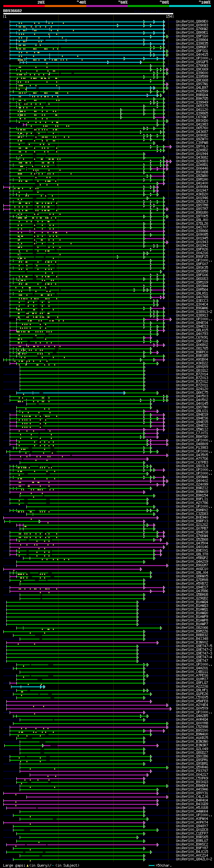Open the UniRef100_Q01DC8 entry
The height and width of the screenshot is (868, 214).
click(192, 830)
